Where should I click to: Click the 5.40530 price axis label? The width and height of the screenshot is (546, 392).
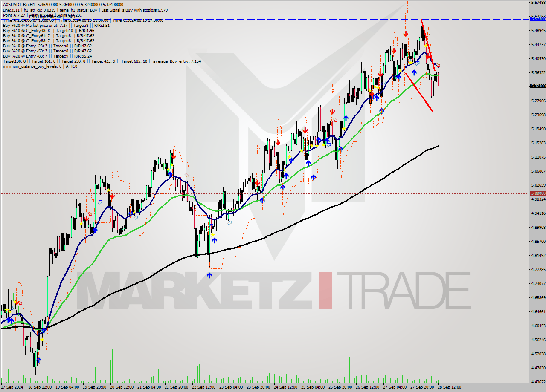click(538, 58)
